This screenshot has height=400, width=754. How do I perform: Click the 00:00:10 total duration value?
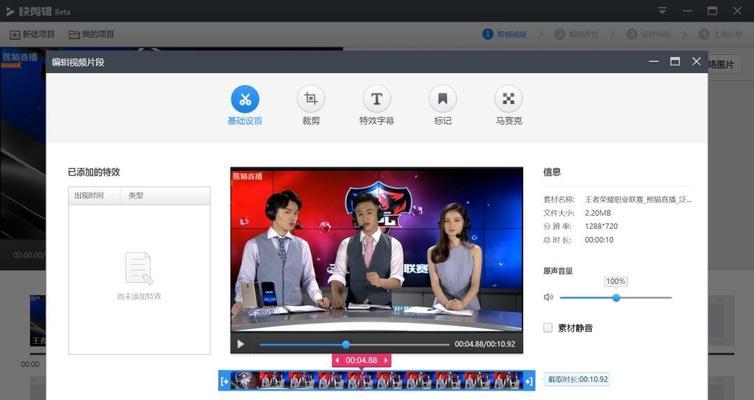point(599,239)
